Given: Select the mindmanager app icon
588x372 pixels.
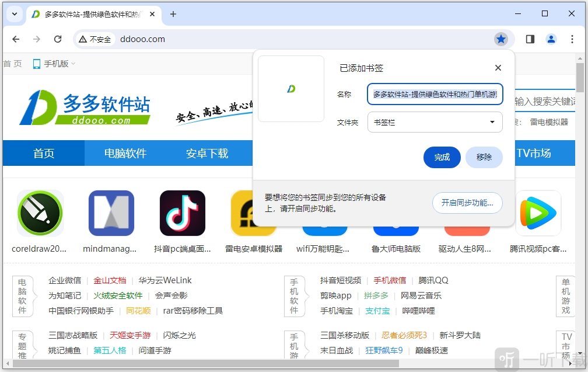Looking at the screenshot, I should (111, 213).
